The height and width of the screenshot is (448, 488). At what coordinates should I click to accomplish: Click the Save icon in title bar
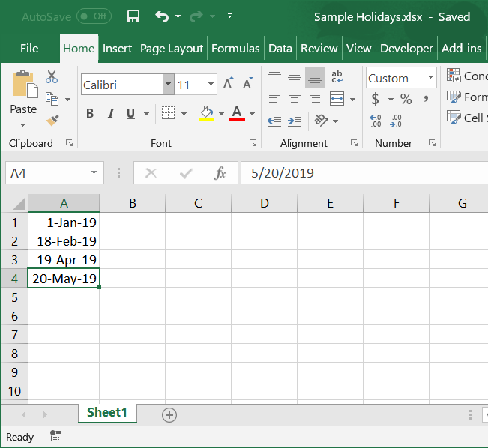(x=133, y=16)
